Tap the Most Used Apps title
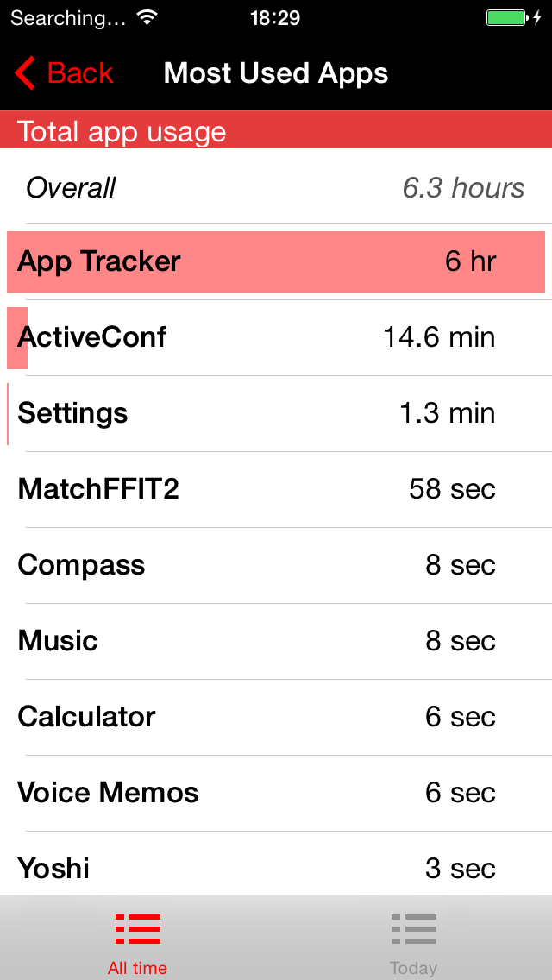The width and height of the screenshot is (552, 980). coord(276,74)
